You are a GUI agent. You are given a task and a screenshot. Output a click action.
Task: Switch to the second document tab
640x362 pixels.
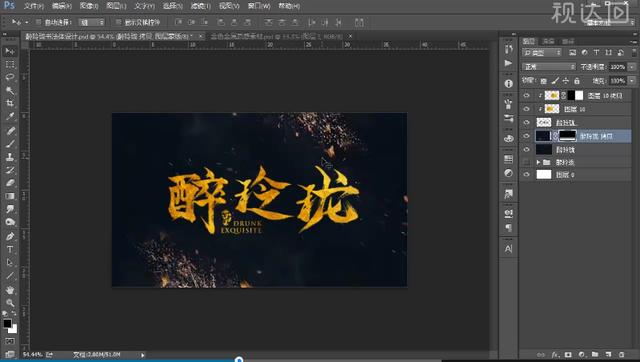point(278,36)
